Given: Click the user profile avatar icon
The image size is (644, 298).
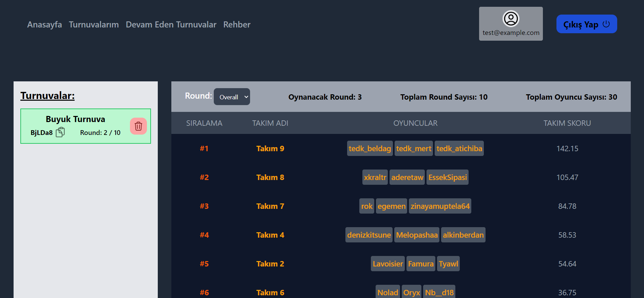Looking at the screenshot, I should pos(511,19).
